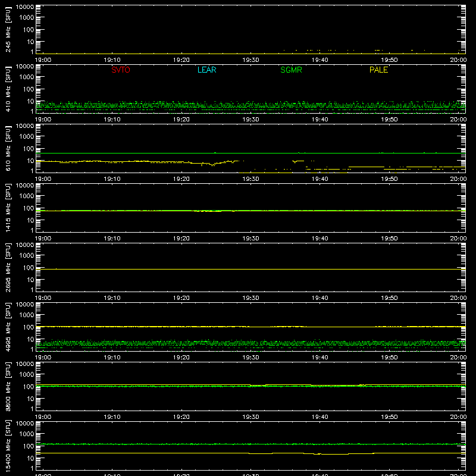Select the 15400 MHz [SFU] axis title

(8, 446)
